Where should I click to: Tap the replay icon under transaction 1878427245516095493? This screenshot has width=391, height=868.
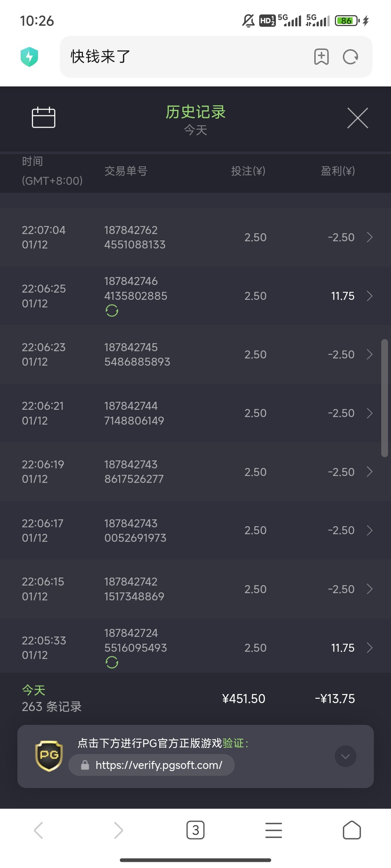coord(112,662)
